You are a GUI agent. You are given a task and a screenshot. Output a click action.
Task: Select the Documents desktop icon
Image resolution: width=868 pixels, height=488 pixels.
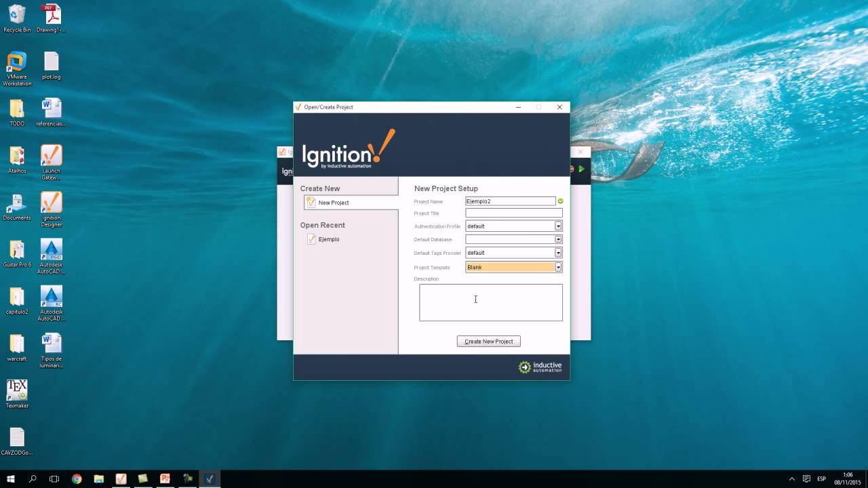coord(17,207)
